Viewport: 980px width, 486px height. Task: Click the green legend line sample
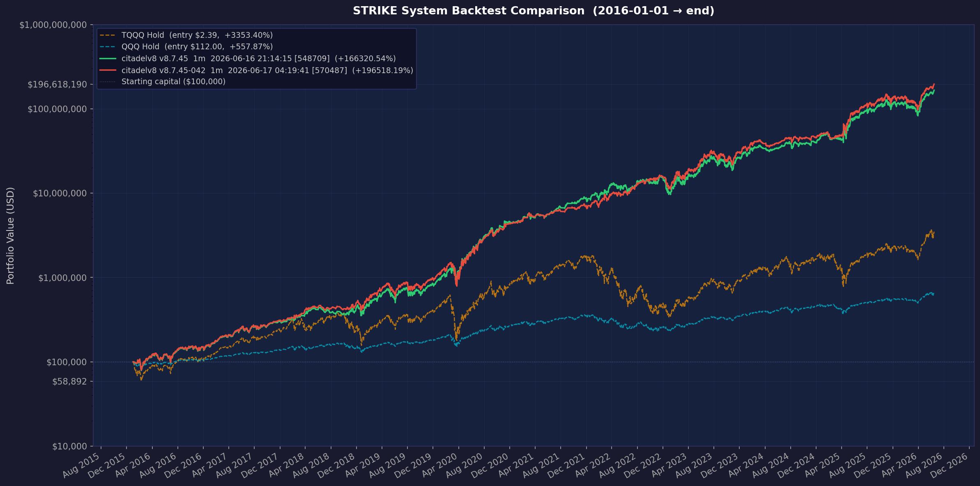coord(108,59)
